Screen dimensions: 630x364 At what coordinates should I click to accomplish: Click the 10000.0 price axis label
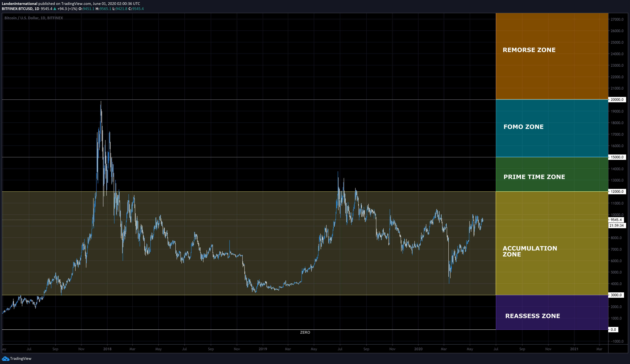(617, 215)
